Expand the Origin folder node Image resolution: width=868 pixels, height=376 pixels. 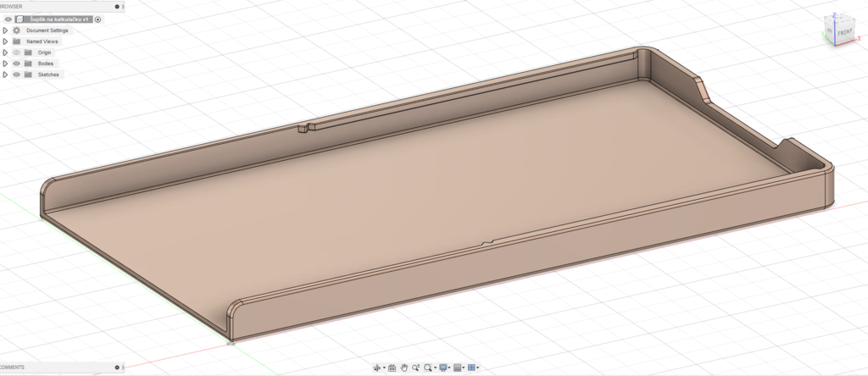coord(5,53)
